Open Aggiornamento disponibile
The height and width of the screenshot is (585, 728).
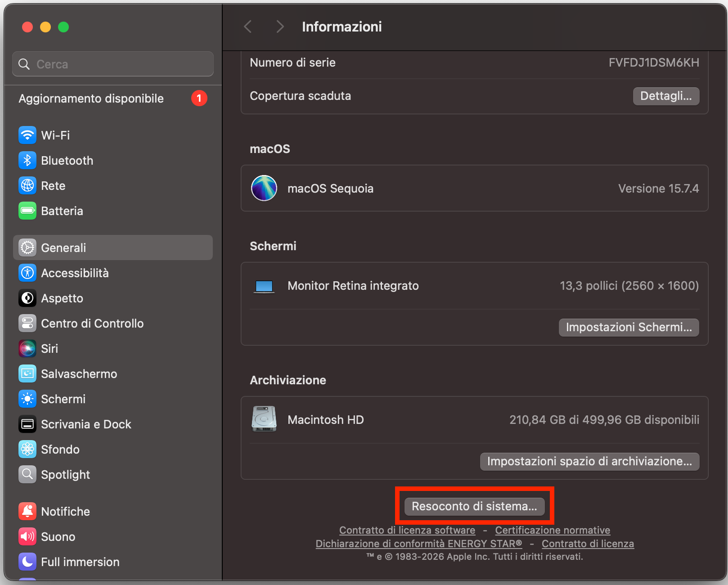90,99
